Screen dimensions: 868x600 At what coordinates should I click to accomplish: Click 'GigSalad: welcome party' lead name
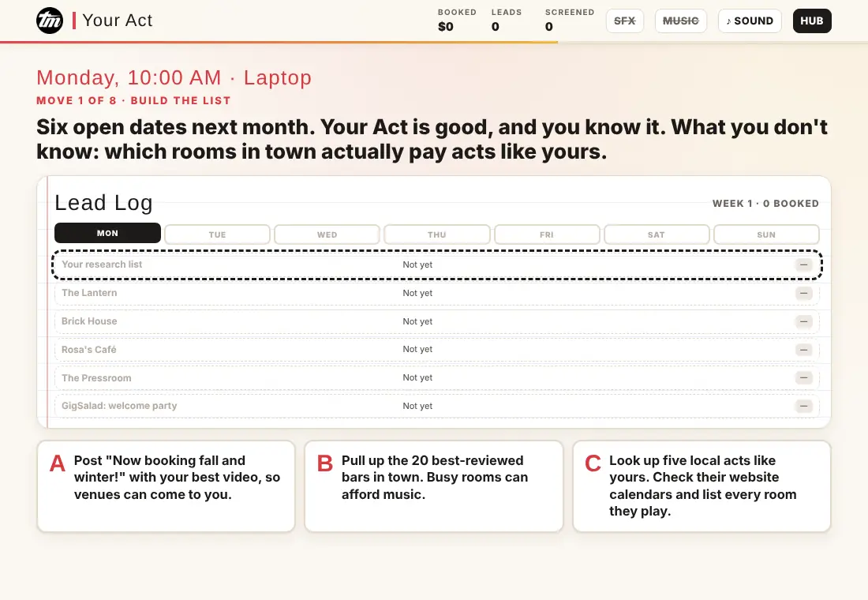click(119, 406)
